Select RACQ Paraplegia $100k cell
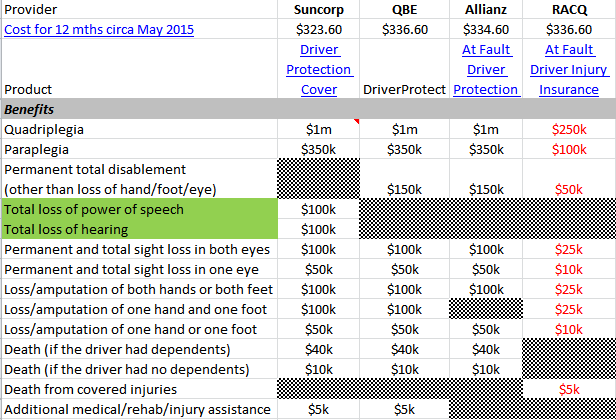Screen dimensions: 616x420 pos(569,150)
